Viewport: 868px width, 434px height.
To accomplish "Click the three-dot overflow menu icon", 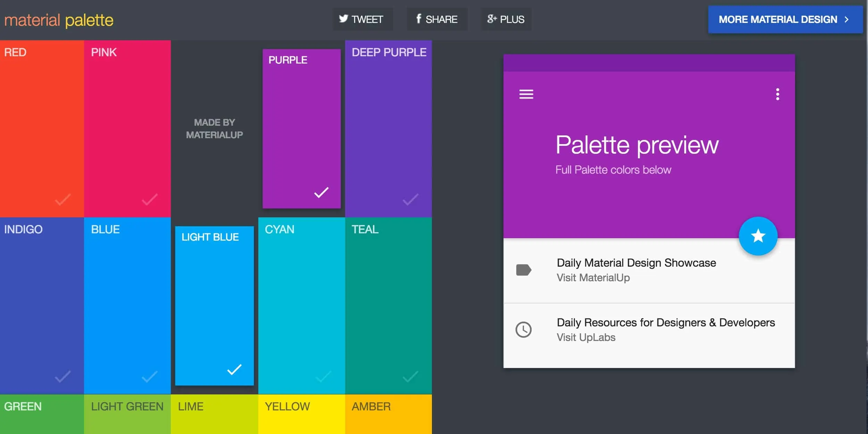I will pos(777,94).
